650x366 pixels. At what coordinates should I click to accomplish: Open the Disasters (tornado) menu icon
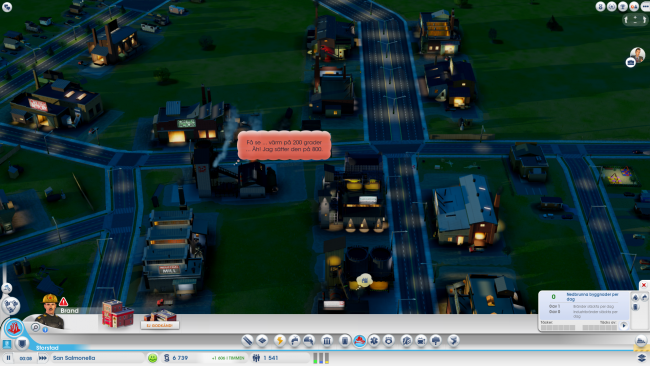[454, 341]
